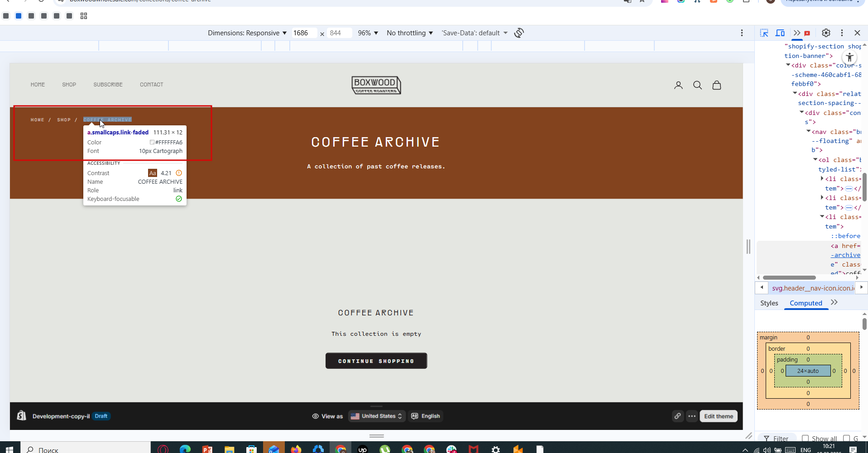Click the viewport width field showing 1686
This screenshot has height=453, width=868.
[x=304, y=33]
